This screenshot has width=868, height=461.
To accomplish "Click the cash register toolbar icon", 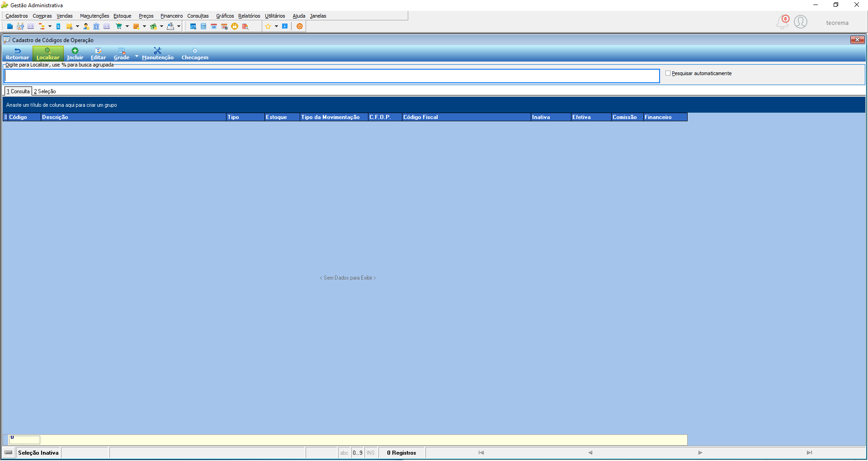I will point(170,26).
